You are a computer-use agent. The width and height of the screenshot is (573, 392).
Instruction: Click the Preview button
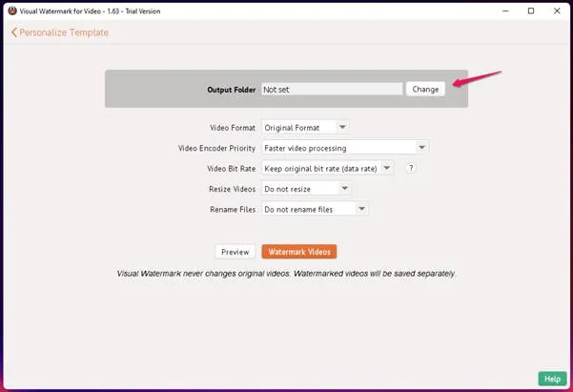click(x=235, y=252)
